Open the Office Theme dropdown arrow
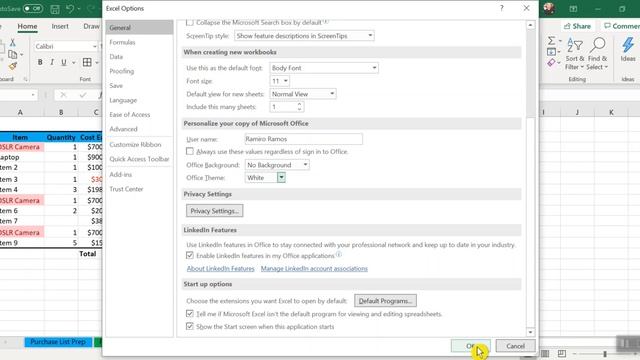Screen dimensions: 640x360 (x=281, y=178)
